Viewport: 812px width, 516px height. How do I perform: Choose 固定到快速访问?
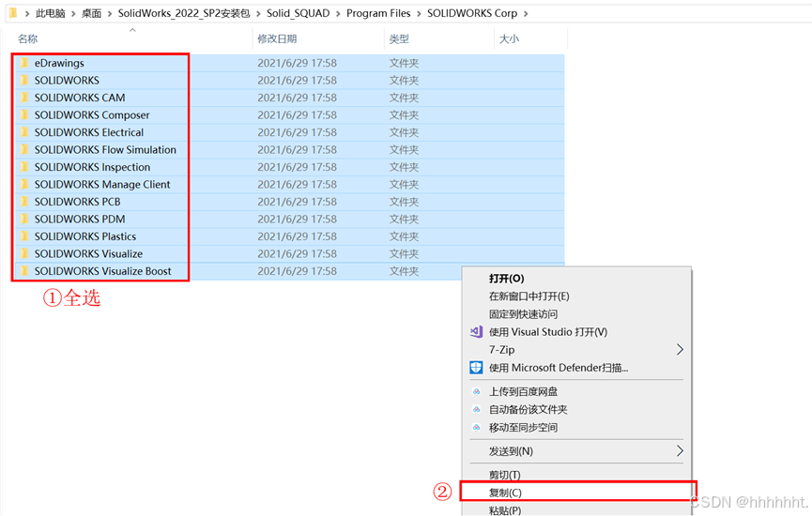pos(523,314)
